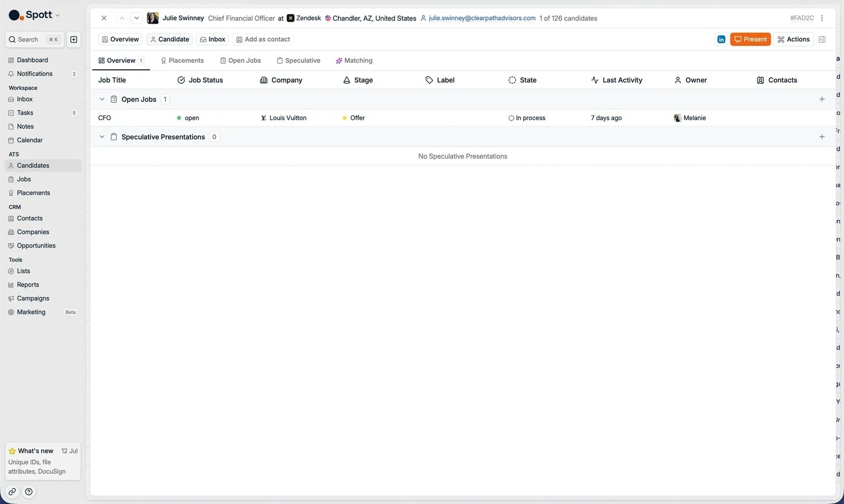Click the Offer stage cell
Image resolution: width=844 pixels, height=504 pixels.
click(x=353, y=118)
